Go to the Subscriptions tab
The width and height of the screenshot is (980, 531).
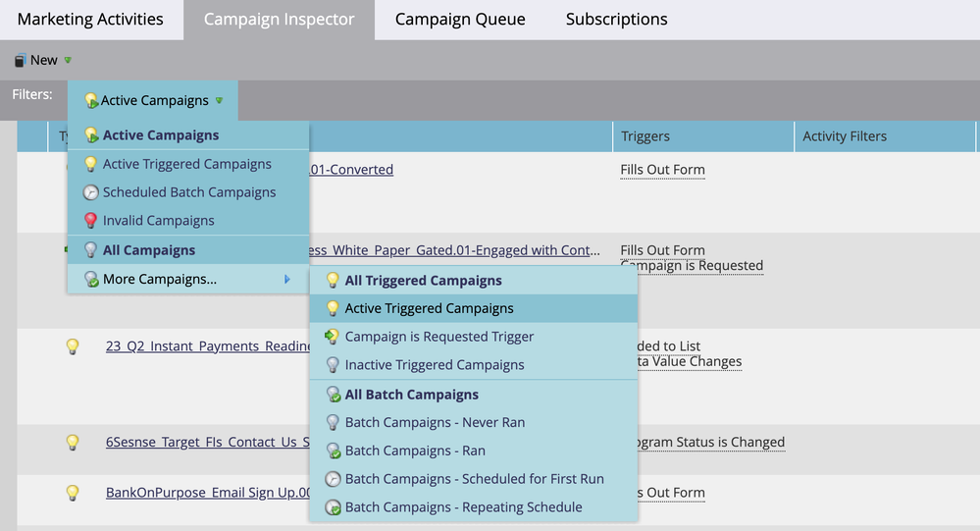click(616, 20)
